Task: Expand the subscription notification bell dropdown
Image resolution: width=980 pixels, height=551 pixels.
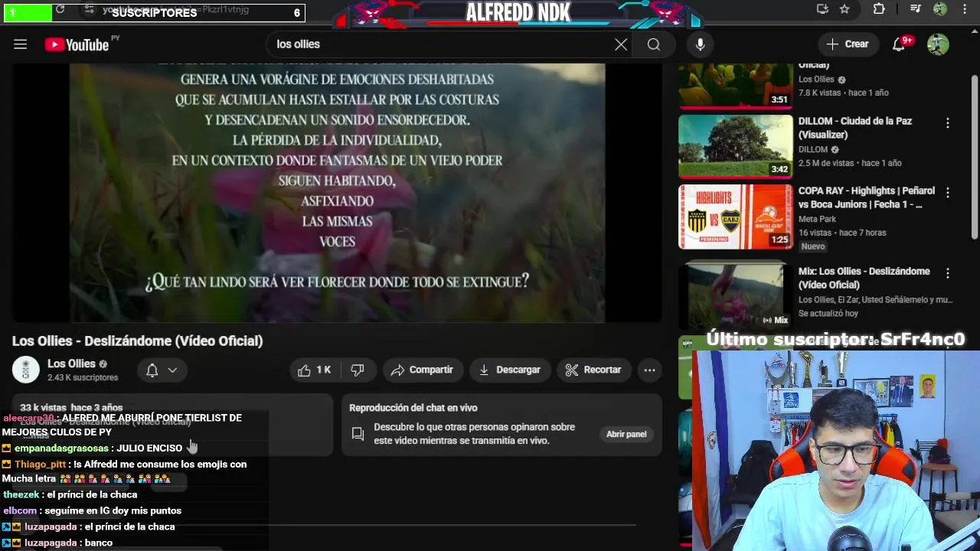Action: coord(162,370)
